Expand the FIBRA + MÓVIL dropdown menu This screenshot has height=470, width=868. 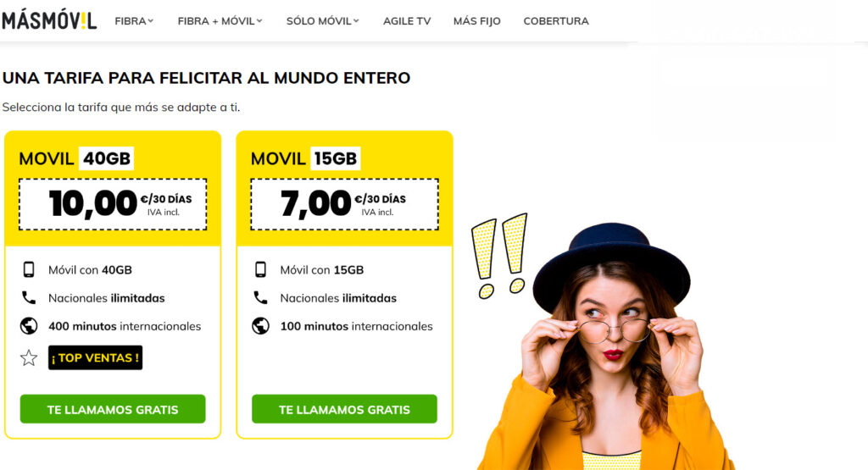point(220,21)
